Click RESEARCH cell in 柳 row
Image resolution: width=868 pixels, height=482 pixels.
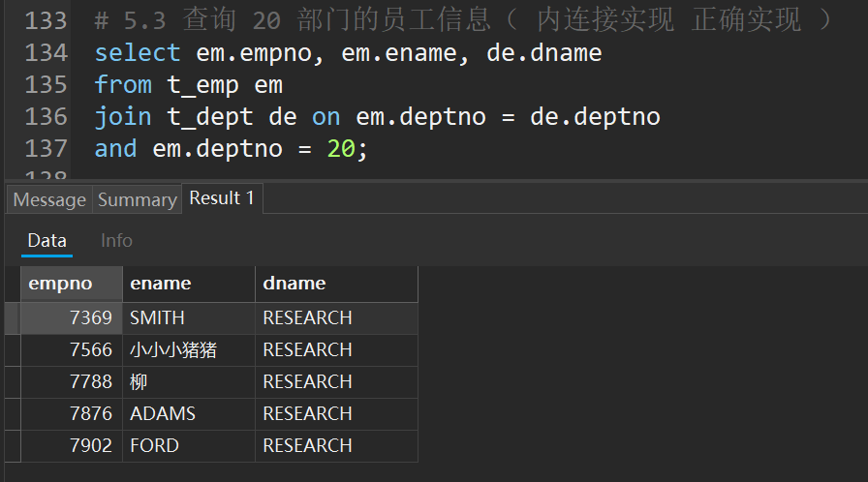click(336, 382)
